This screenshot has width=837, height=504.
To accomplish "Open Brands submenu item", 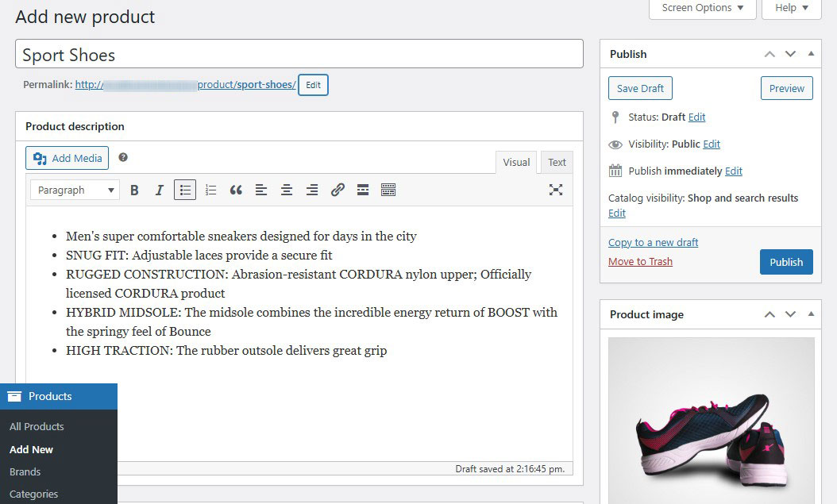I will (25, 472).
